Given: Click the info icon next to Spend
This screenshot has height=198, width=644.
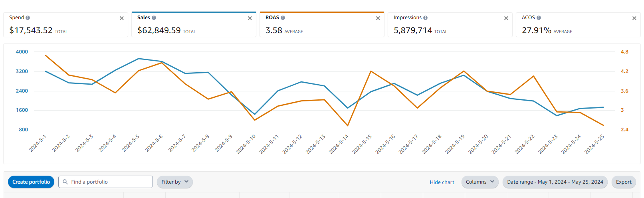Looking at the screenshot, I should click(28, 18).
